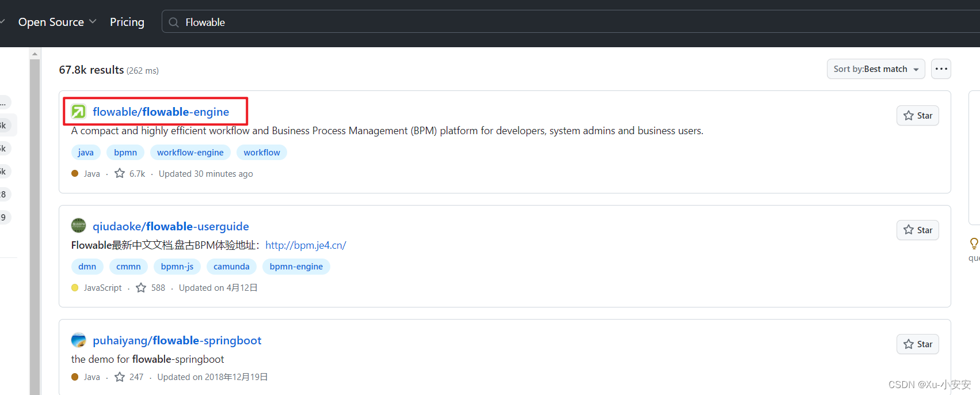This screenshot has width=980, height=395.
Task: Go to the Pricing page
Action: [x=127, y=22]
